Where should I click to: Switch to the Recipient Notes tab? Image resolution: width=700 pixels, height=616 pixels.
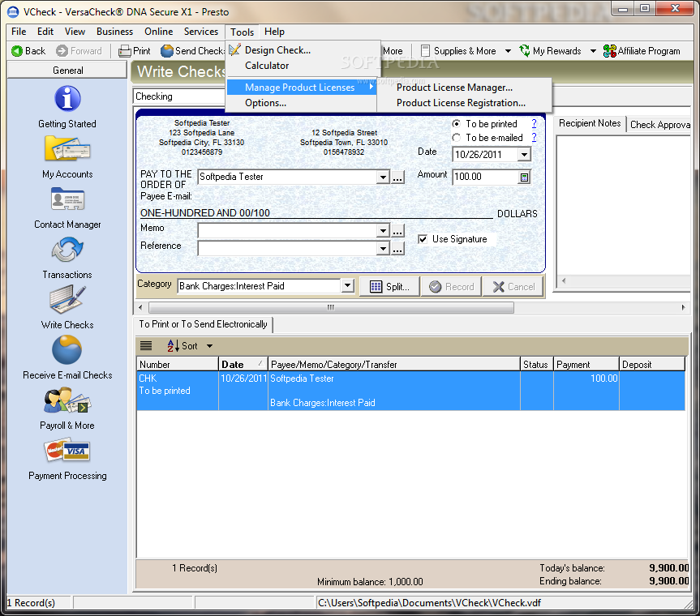click(x=590, y=123)
